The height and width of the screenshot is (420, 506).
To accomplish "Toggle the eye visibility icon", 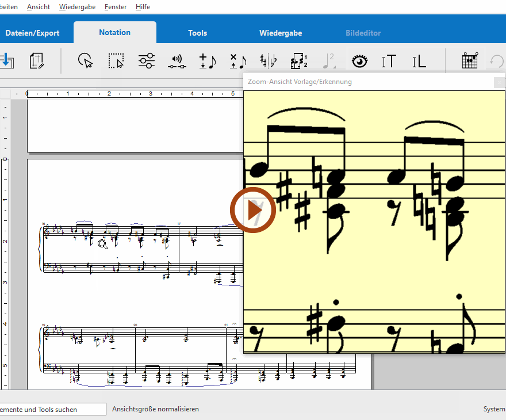I will point(360,60).
